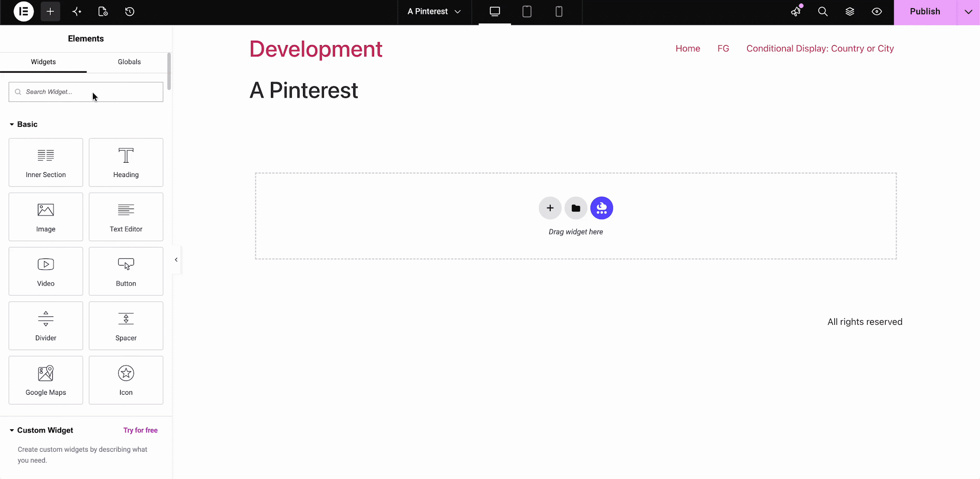Click the A Pinterest page heading
Screen dimensions: 980x479
304,90
